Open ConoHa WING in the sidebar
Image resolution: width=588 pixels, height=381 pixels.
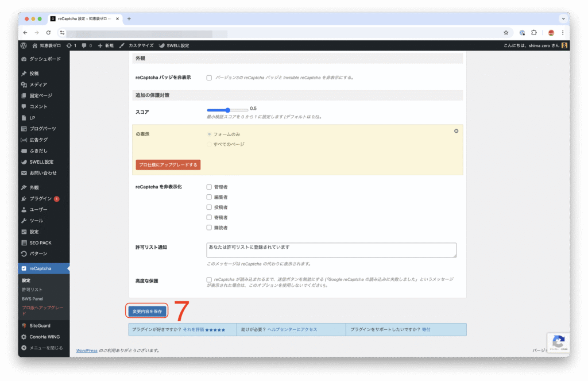click(x=44, y=337)
